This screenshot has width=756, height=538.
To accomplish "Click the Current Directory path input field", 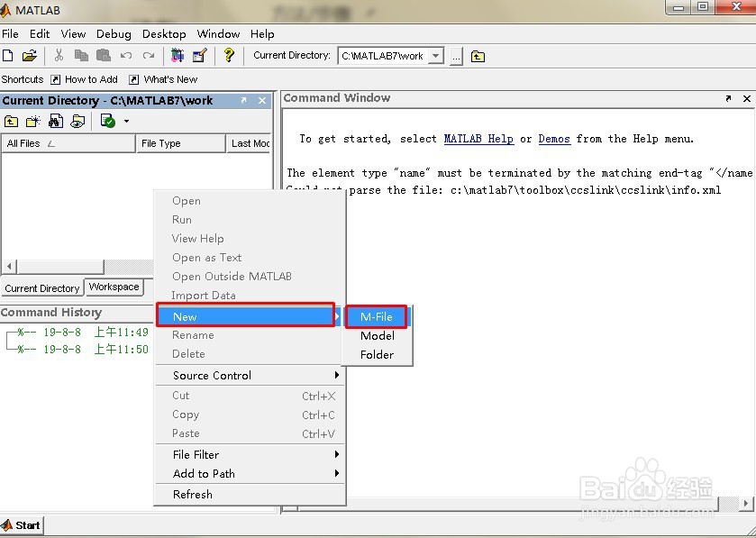I will [x=383, y=56].
